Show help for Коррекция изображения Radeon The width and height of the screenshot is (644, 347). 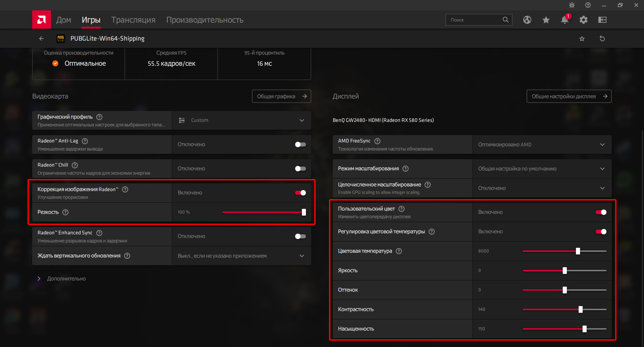coord(125,189)
